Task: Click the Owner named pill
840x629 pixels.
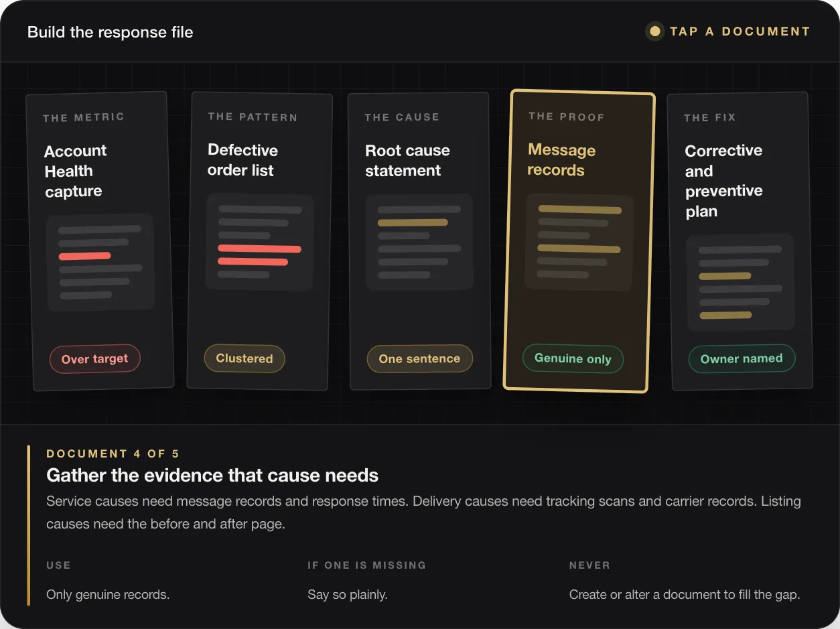Action: [742, 358]
